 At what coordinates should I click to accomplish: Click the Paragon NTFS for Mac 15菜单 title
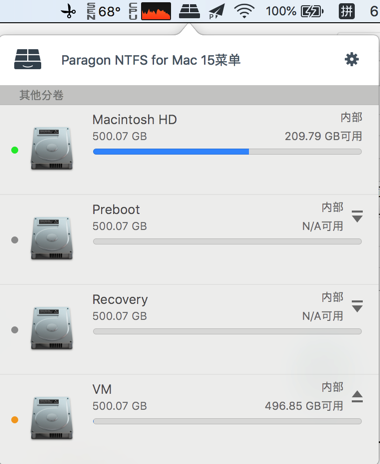[x=151, y=60]
